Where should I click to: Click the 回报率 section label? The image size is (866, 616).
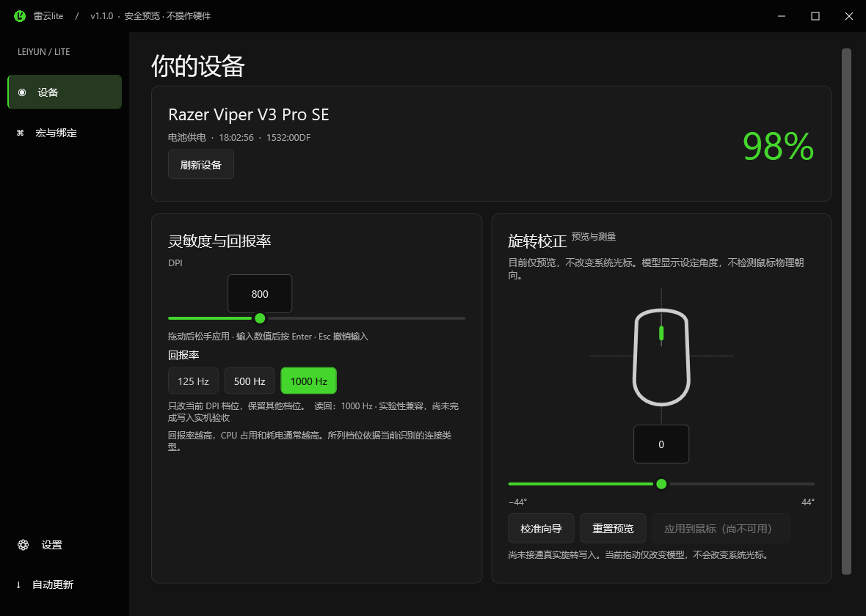[x=183, y=355]
